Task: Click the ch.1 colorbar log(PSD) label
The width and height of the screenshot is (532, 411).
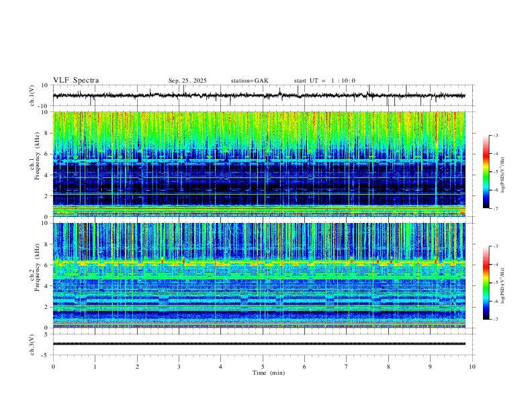Action: tap(503, 175)
